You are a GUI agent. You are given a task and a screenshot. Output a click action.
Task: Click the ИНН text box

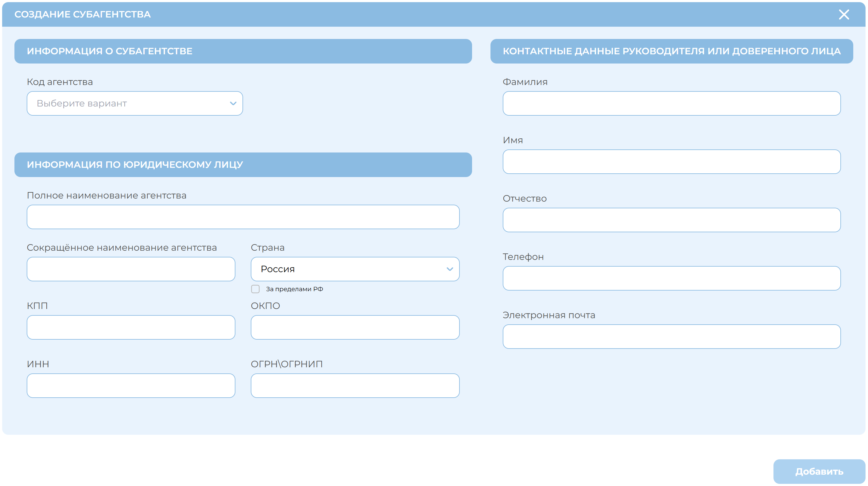(131, 385)
